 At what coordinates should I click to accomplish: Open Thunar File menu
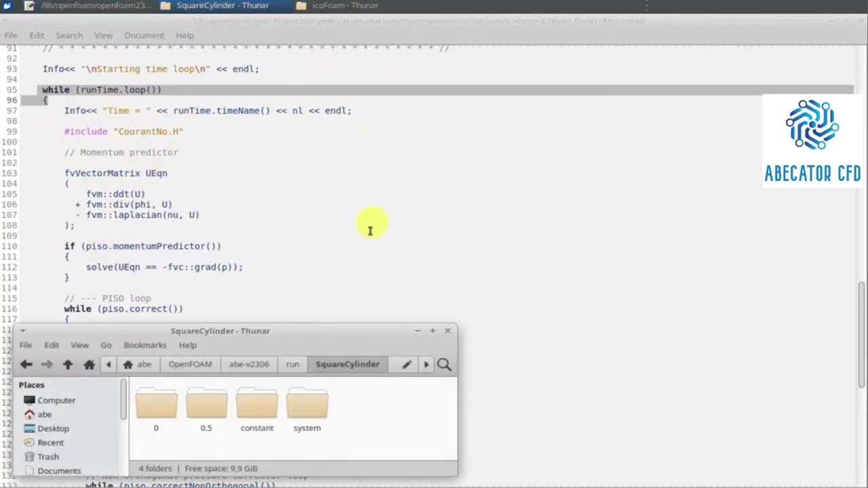[25, 345]
